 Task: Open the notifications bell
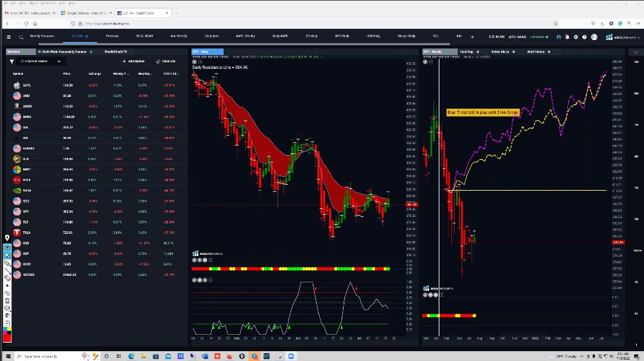point(567,37)
